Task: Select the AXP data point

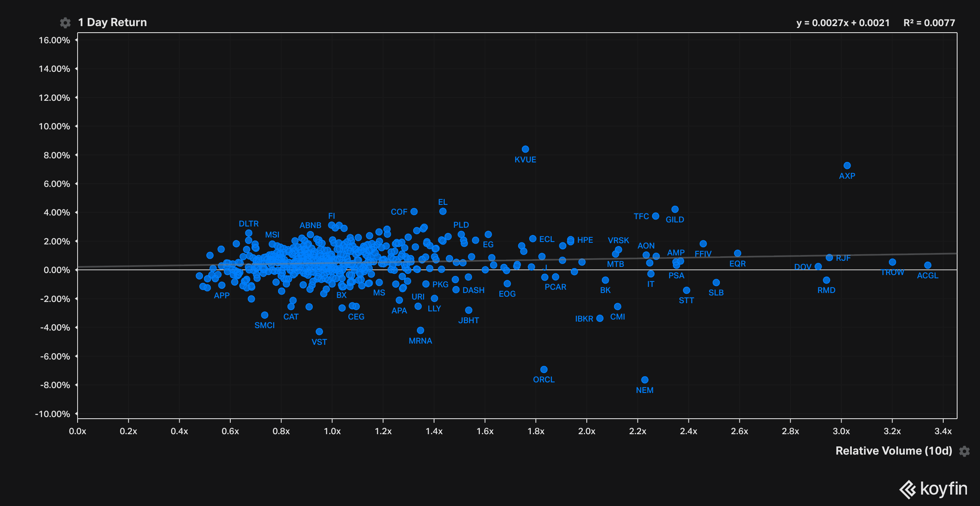Action: tap(847, 166)
